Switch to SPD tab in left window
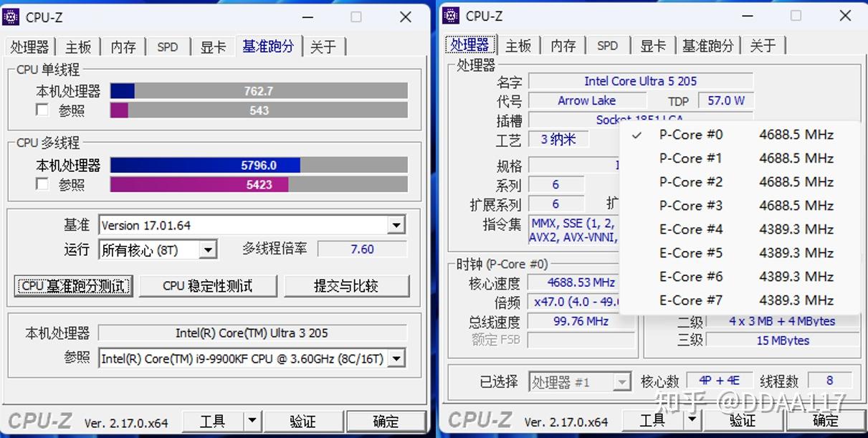This screenshot has width=868, height=438. 168,47
